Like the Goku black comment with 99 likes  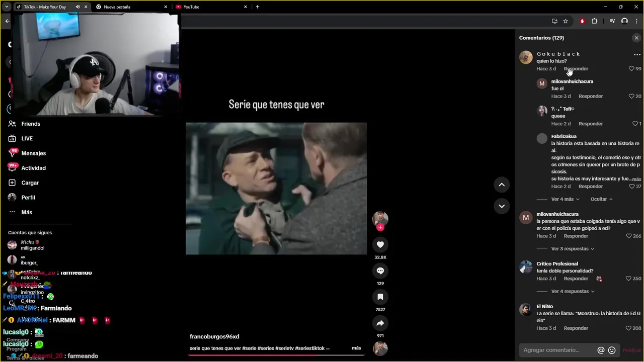click(632, 69)
